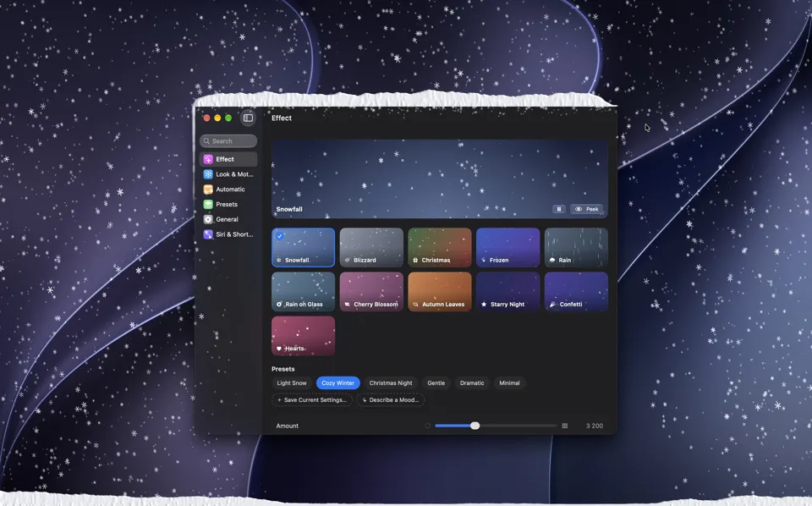Click the maximum amount grid icon
812x506 pixels.
(x=565, y=426)
